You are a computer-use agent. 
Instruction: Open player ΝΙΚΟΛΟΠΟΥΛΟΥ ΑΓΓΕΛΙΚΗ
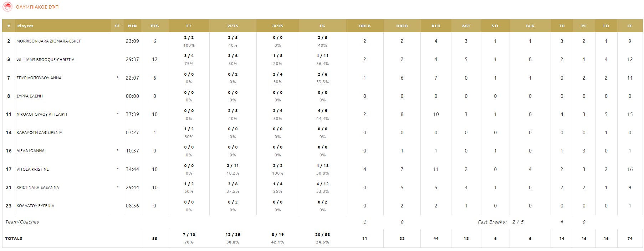(42, 114)
